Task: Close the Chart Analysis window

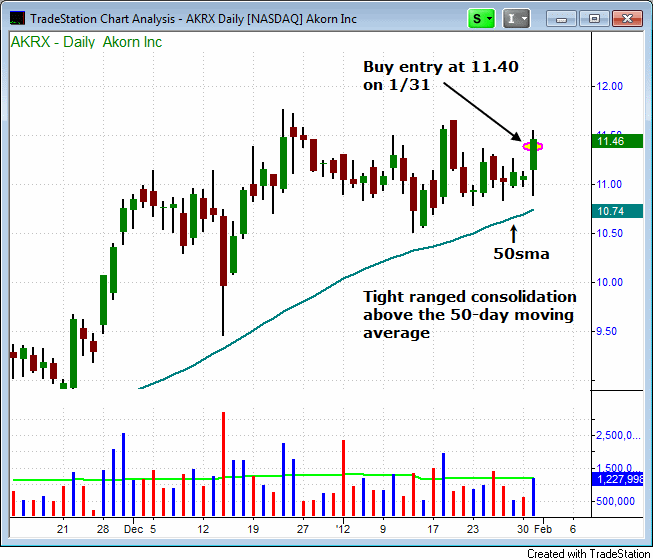Action: [627, 19]
